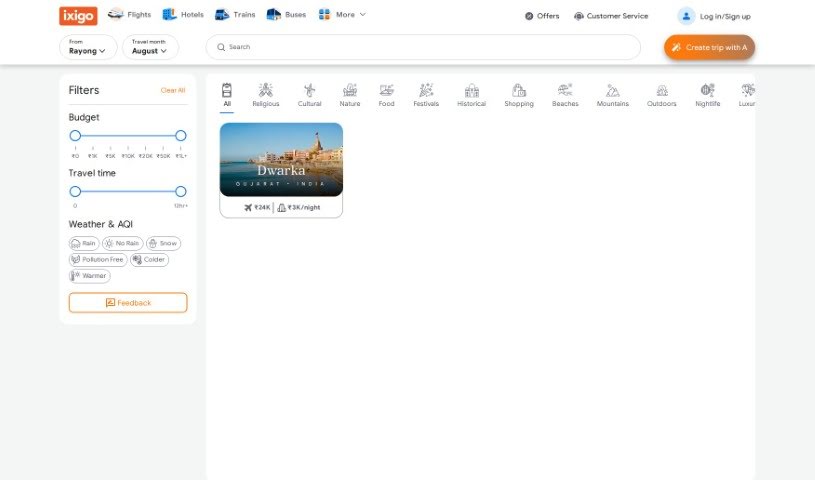Viewport: 815px width, 480px height.
Task: Toggle the No Rain weather filter
Action: [x=123, y=243]
